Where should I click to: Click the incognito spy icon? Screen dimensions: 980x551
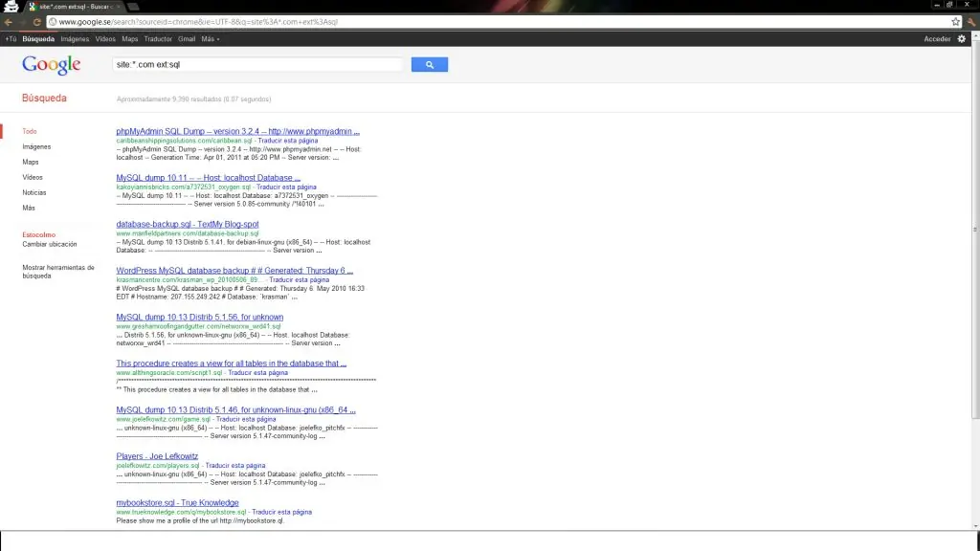tap(11, 7)
